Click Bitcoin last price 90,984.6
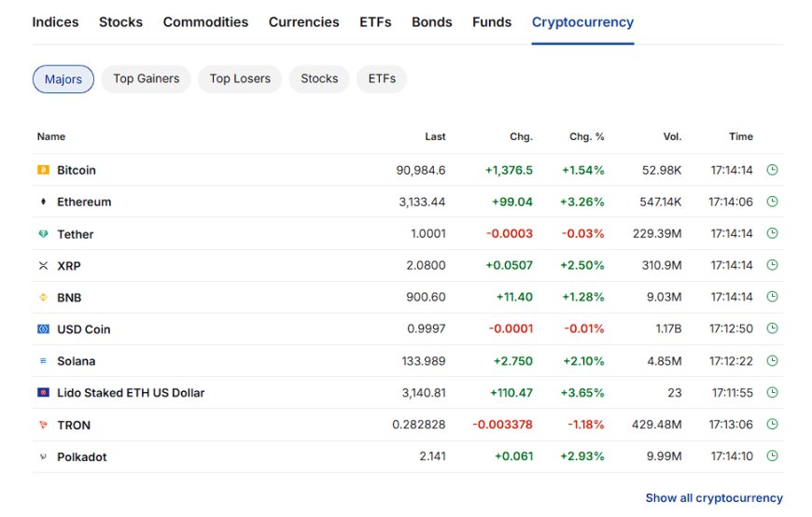812x517 pixels. pos(421,170)
